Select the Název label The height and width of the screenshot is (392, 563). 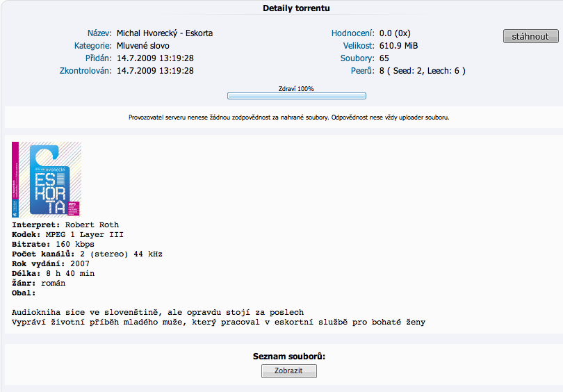click(x=99, y=33)
